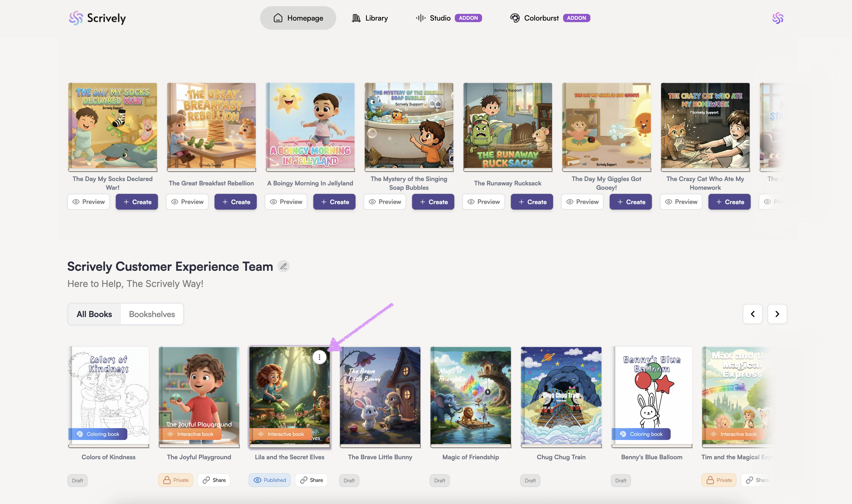Click Share link under Joyful Playground

coord(214,480)
